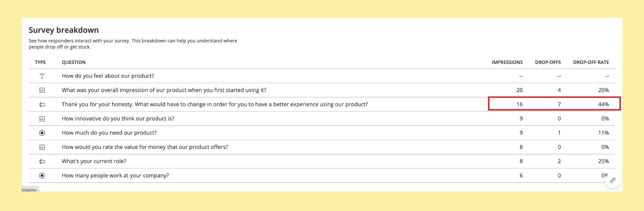This screenshot has width=644, height=211.
Task: Click radio icon beside 'How much do you need'
Action: 42,133
